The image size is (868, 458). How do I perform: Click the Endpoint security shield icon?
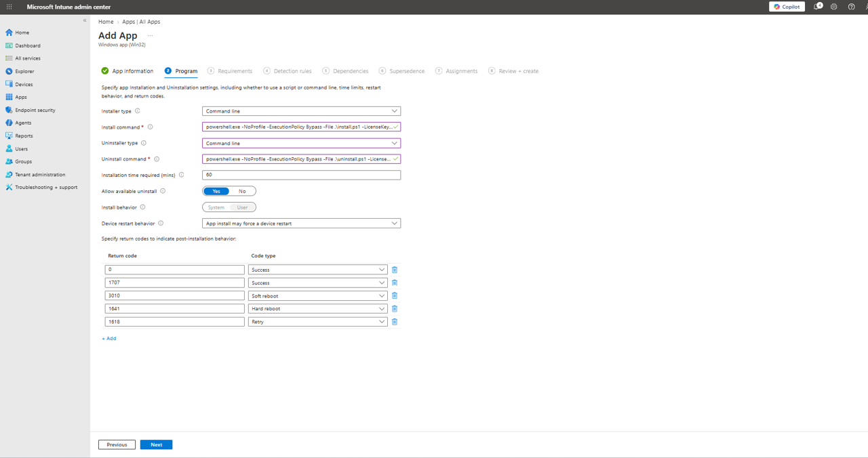9,110
